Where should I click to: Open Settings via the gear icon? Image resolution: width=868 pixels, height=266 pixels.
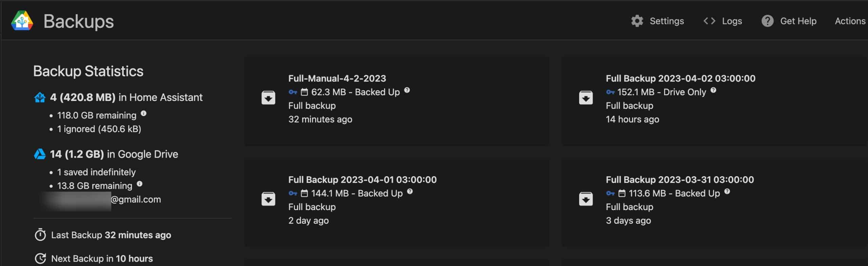coord(637,21)
